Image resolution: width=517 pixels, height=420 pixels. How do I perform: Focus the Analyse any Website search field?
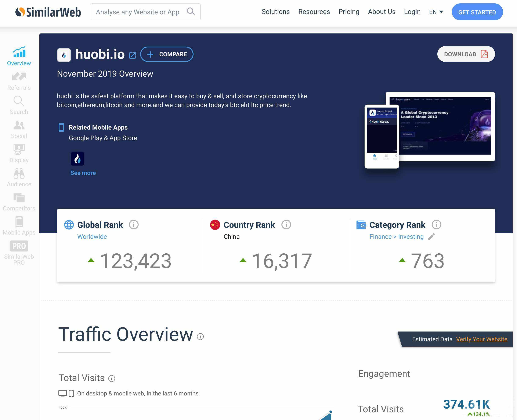[x=145, y=12]
